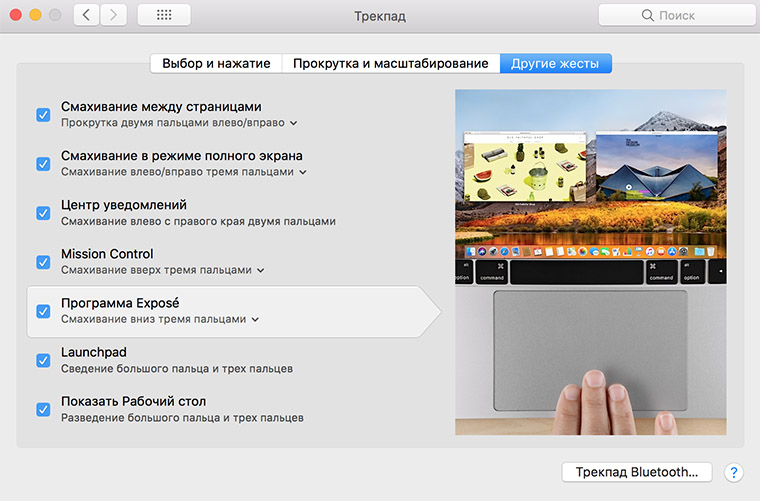Click the Трекпад Bluetooth... button

click(x=637, y=472)
